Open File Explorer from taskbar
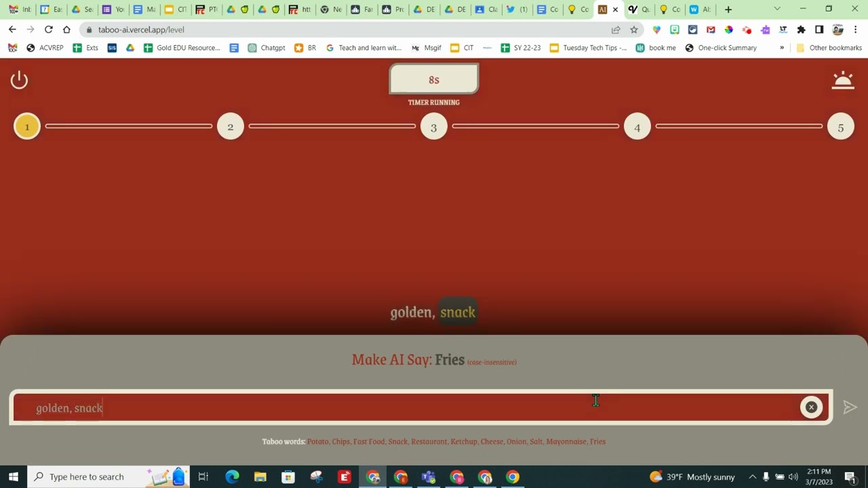Viewport: 868px width, 488px height. 260,476
